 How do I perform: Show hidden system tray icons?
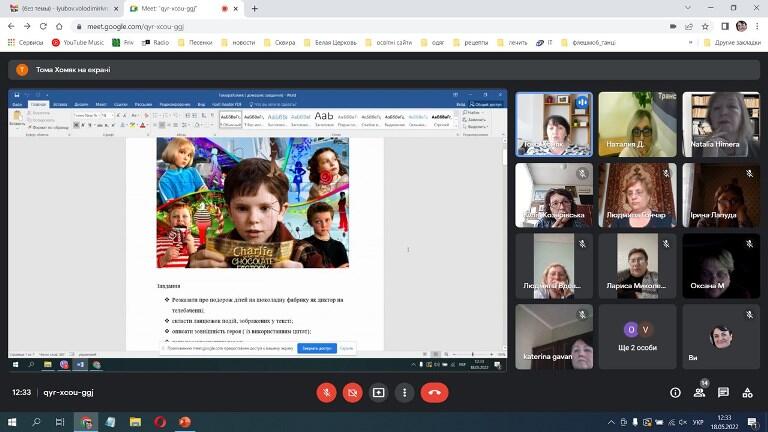[x=611, y=422]
